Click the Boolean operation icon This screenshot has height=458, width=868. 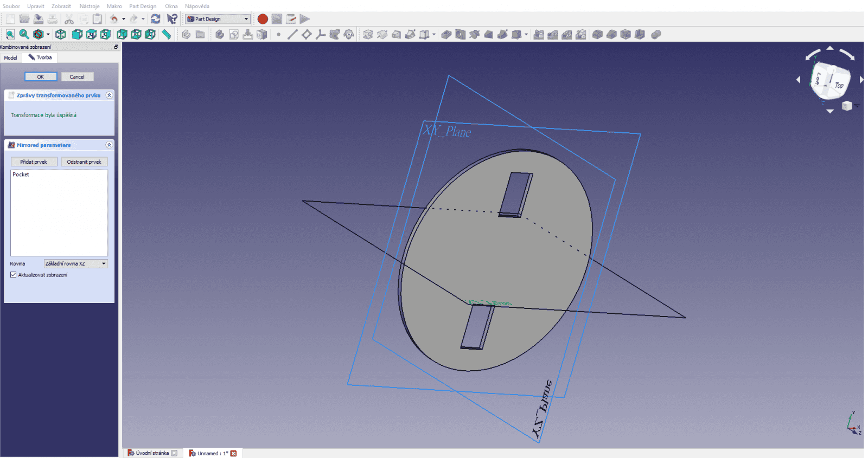click(656, 35)
